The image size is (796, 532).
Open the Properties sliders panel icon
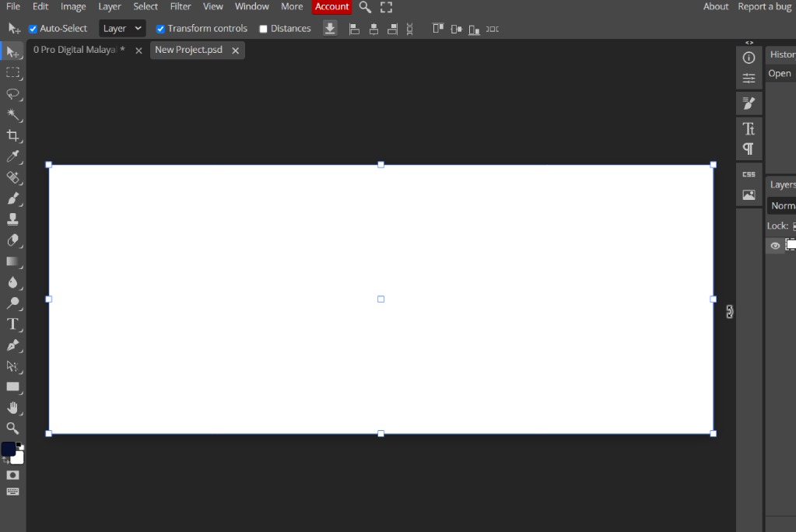tap(749, 78)
